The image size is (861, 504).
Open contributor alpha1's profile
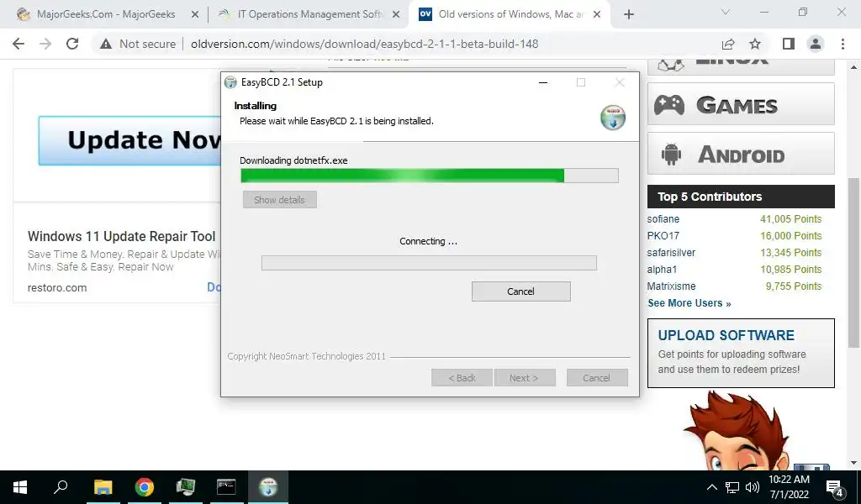pos(662,270)
